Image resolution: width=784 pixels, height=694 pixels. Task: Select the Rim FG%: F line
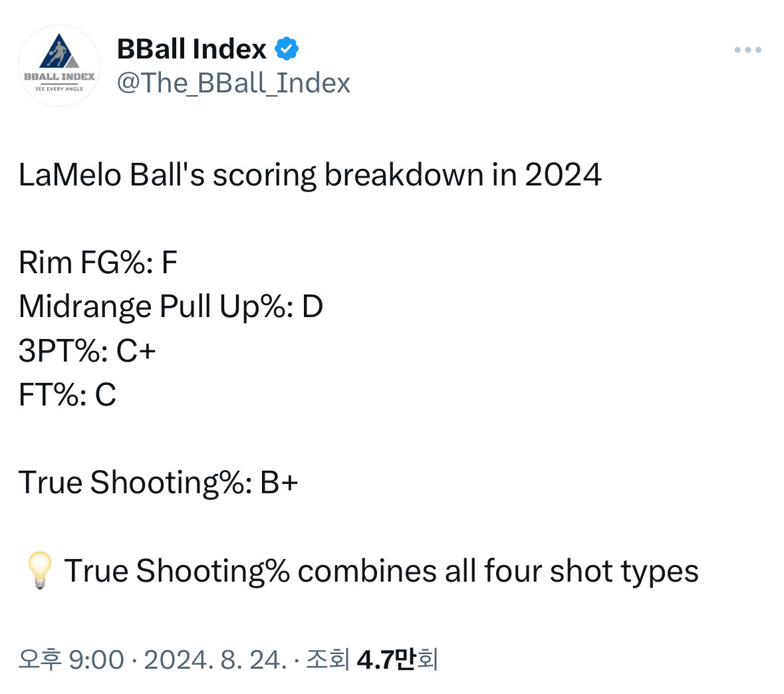(x=98, y=263)
